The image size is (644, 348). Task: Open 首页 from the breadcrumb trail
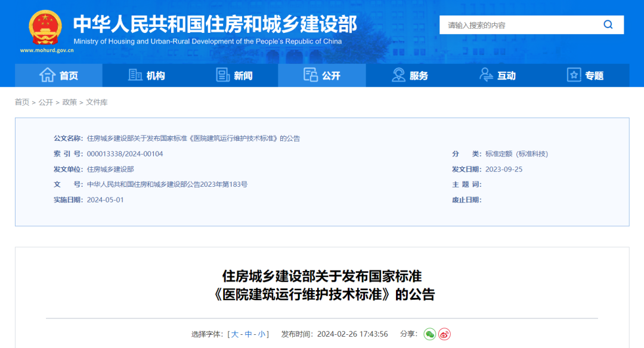point(21,101)
